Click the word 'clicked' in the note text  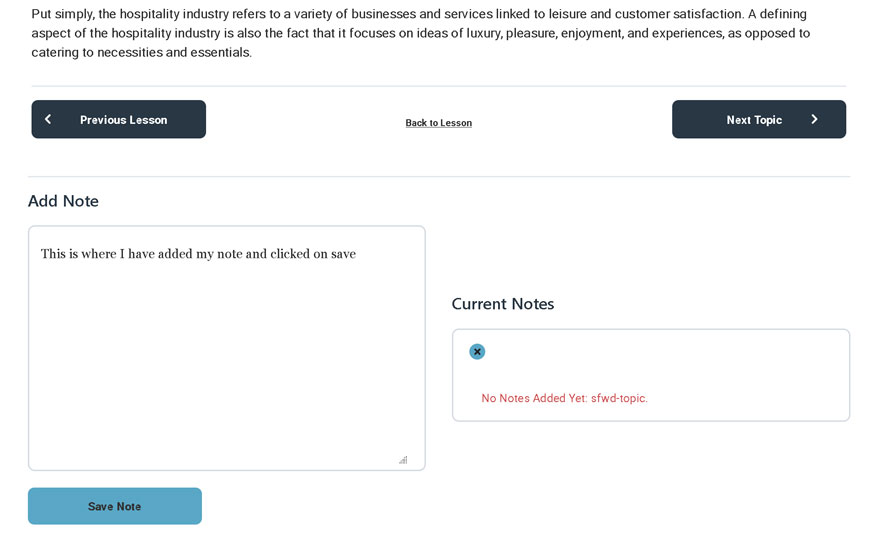(x=290, y=254)
